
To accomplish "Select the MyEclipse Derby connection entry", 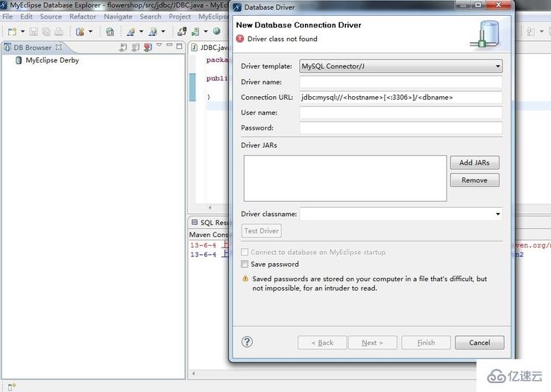I will click(x=52, y=60).
